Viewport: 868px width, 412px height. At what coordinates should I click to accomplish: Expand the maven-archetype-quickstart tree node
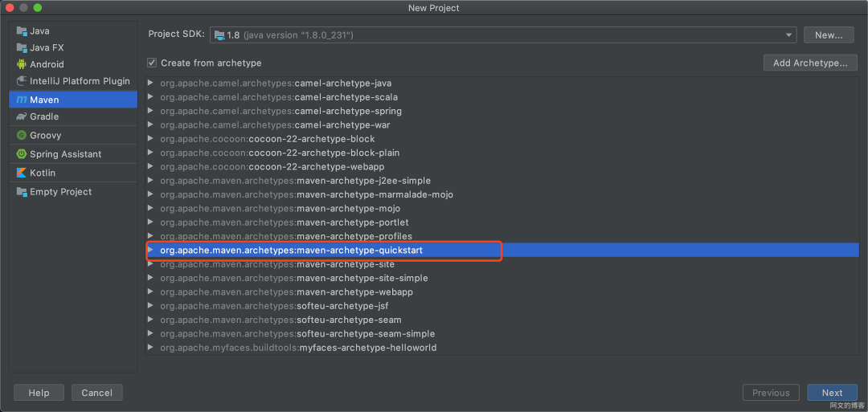[x=150, y=251]
